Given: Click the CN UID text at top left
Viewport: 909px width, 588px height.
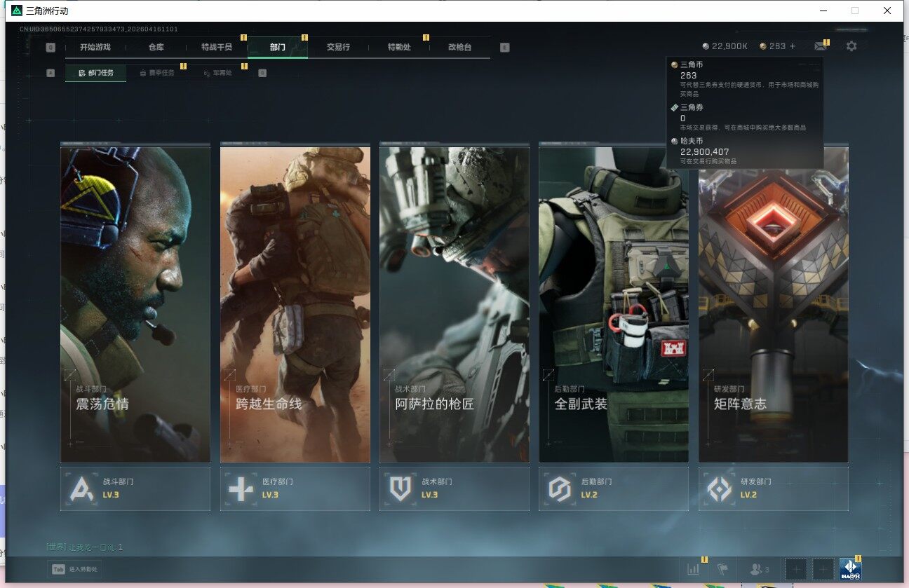Looking at the screenshot, I should 98,29.
